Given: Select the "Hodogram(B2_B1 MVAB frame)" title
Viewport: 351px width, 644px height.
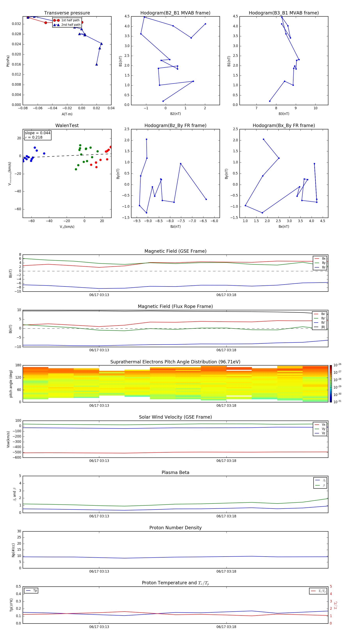Looking at the screenshot, I should pos(175,13).
